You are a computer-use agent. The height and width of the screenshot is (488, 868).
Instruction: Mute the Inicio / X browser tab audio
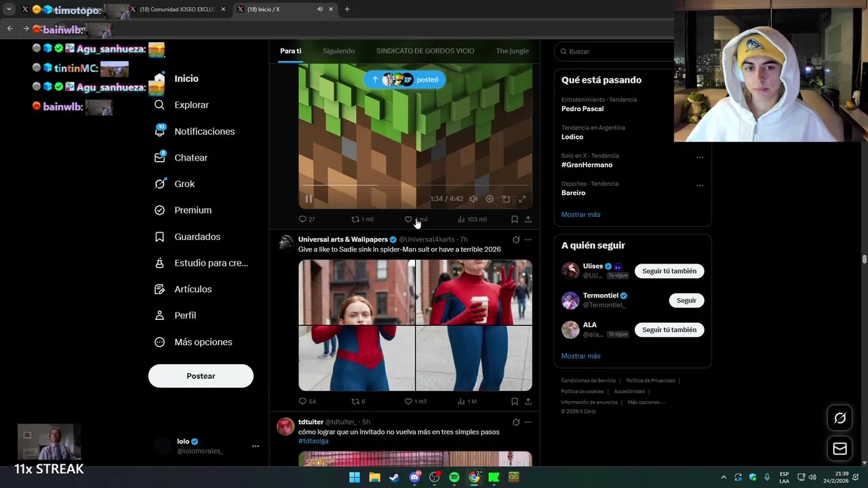tap(320, 9)
